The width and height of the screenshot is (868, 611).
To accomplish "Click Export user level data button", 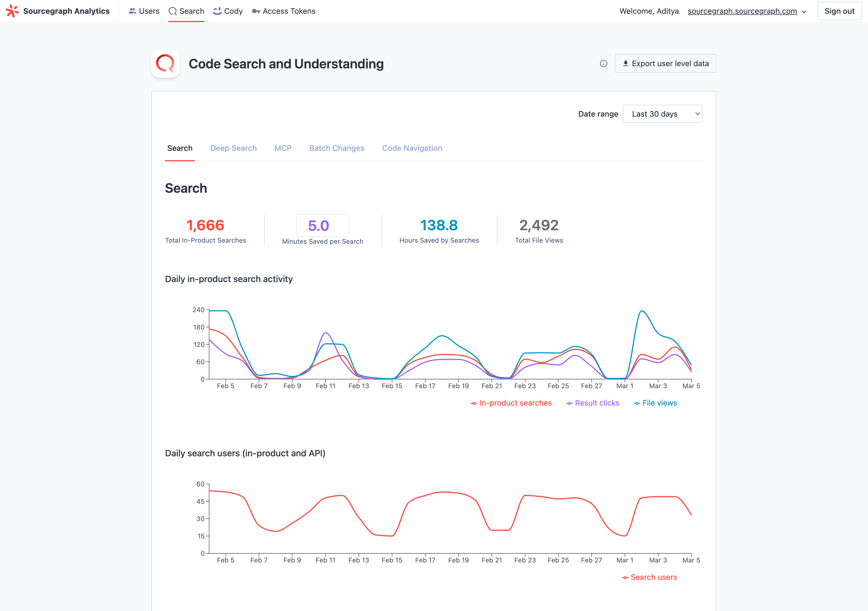I will click(x=665, y=63).
